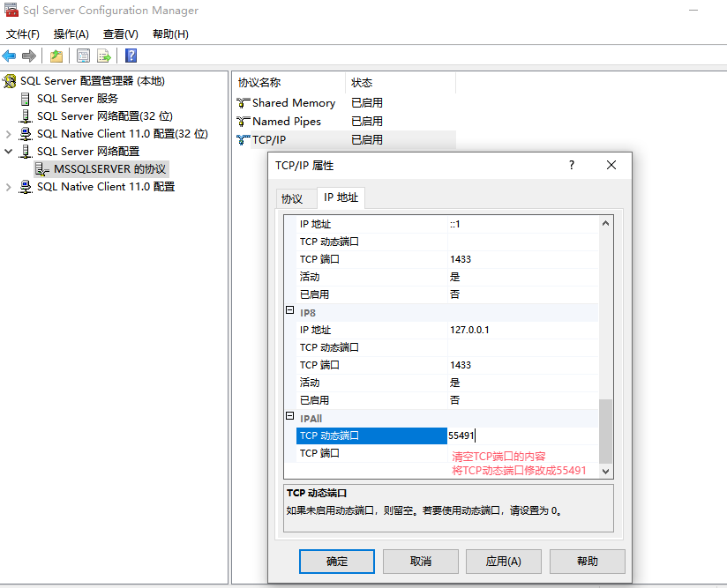Click the 确定 button

point(336,562)
